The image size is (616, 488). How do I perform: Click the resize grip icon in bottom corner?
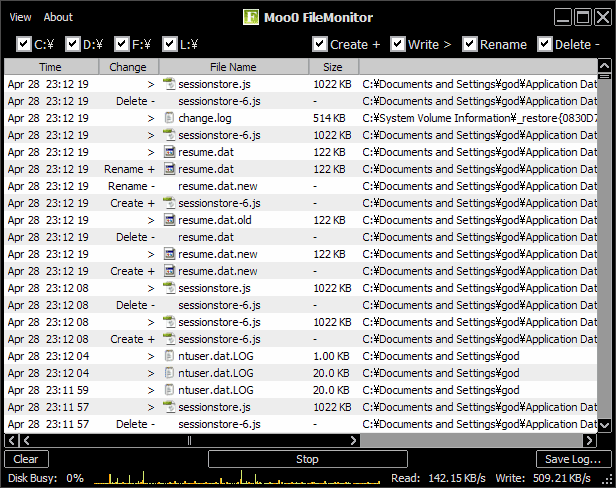pos(608,479)
